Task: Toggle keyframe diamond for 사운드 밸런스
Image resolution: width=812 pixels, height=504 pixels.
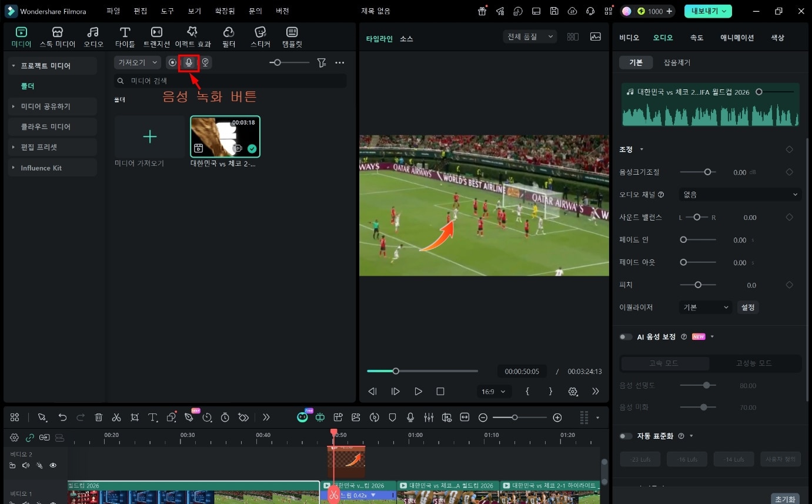Action: [790, 217]
